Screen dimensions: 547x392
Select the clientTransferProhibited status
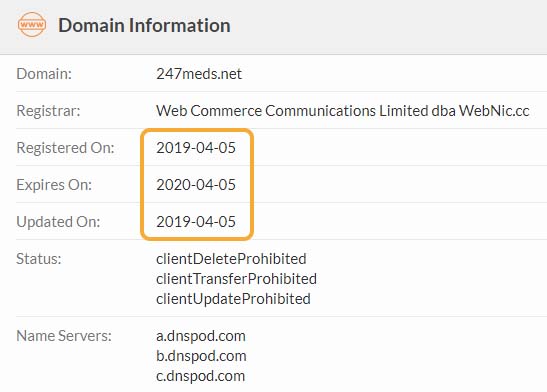pos(237,279)
